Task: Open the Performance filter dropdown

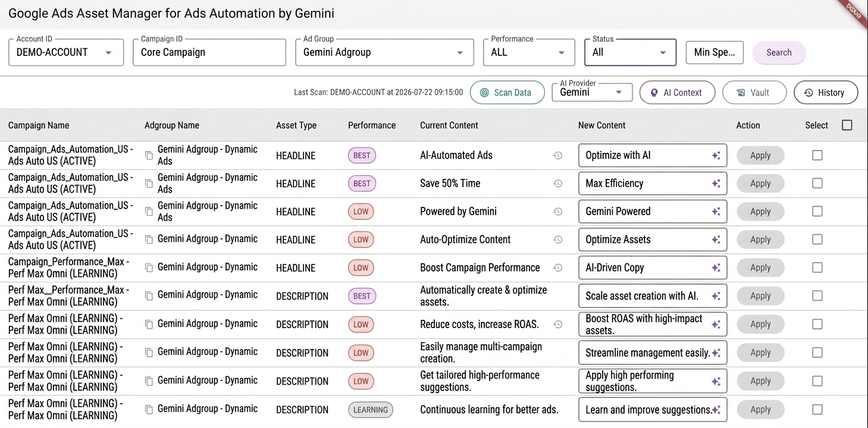Action: 529,52
